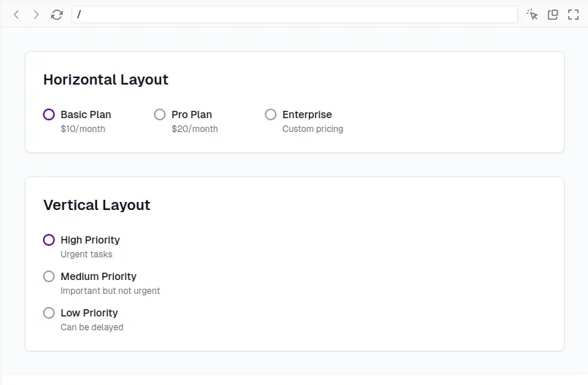Choose the High Priority radio option

[49, 240]
